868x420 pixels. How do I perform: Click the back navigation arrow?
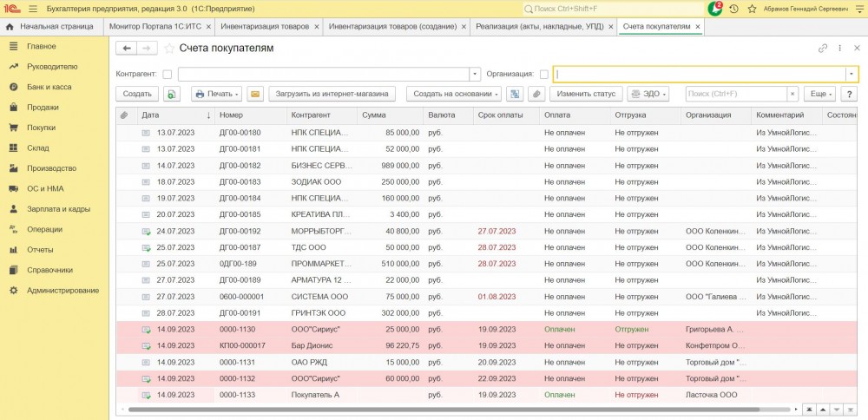(x=127, y=48)
